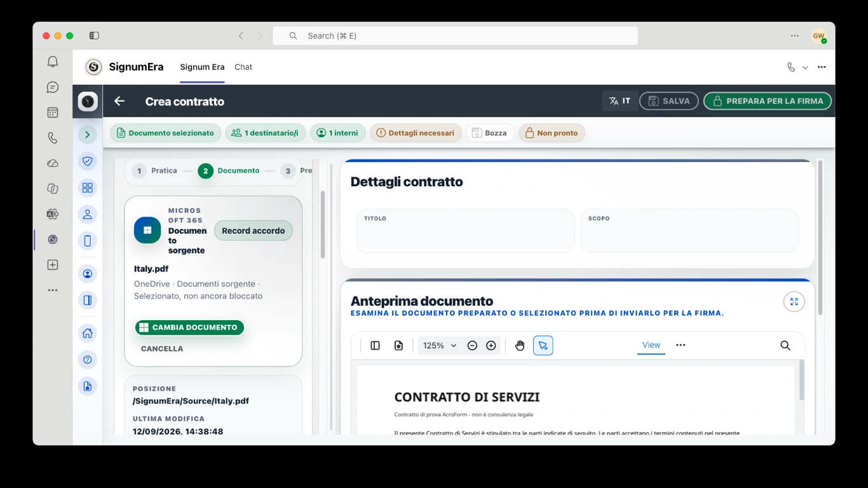Open Teams calls phone icon in sidebar
868x488 pixels.
53,138
